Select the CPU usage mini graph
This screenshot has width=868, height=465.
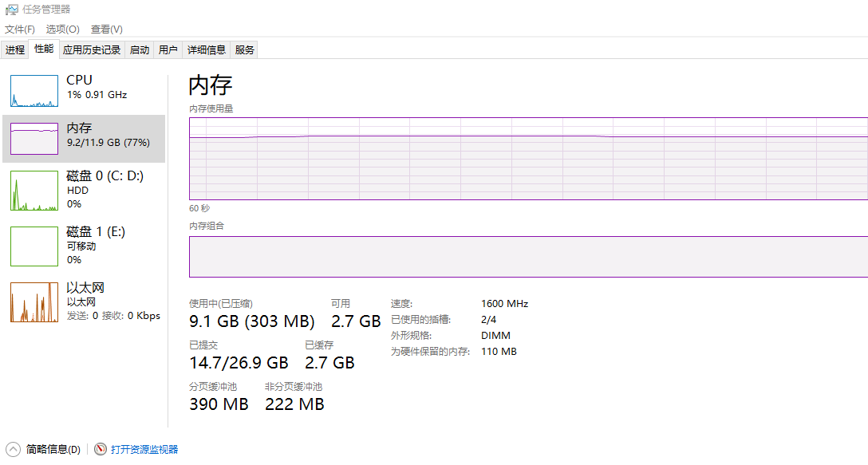[34, 91]
